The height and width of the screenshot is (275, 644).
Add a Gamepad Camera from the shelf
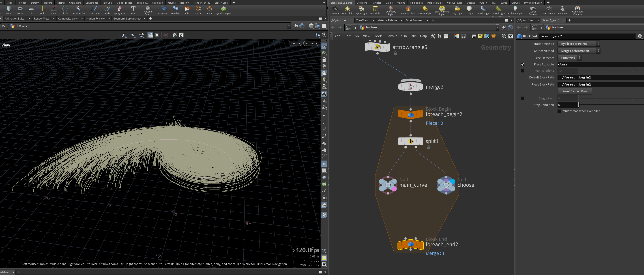click(577, 11)
